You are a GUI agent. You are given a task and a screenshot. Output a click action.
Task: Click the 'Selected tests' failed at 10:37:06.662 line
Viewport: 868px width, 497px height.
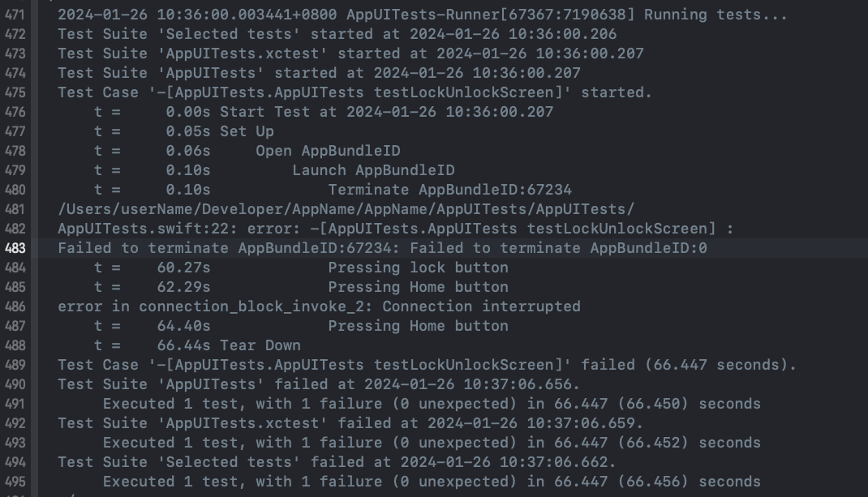pos(337,462)
